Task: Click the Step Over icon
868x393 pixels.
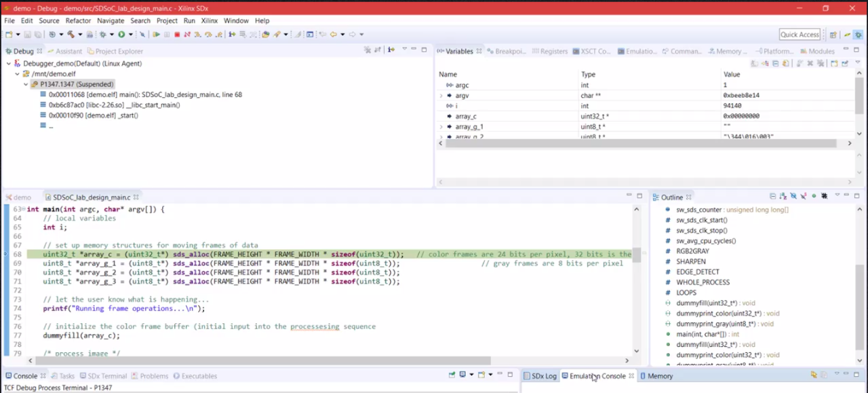Action: click(x=208, y=34)
